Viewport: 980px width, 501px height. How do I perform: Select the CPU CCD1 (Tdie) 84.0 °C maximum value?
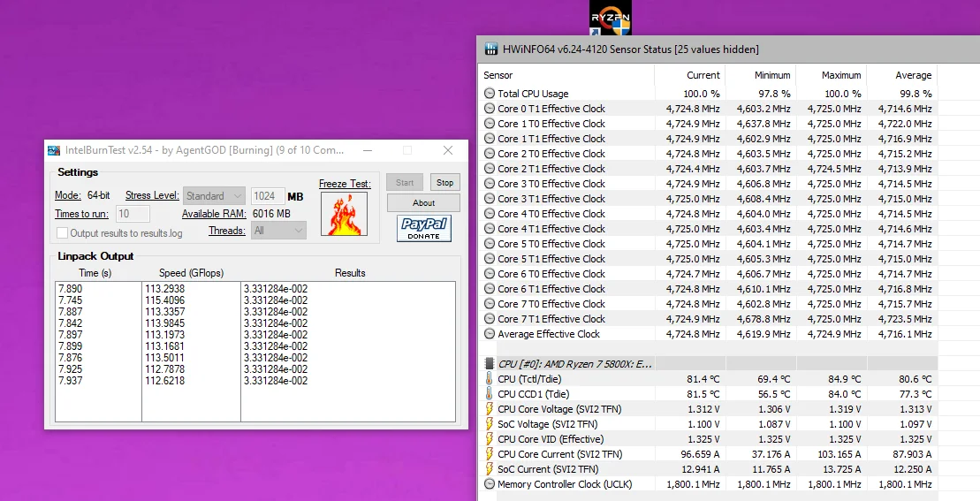[x=845, y=393]
